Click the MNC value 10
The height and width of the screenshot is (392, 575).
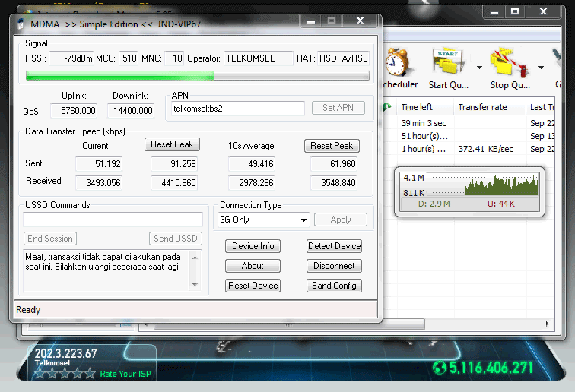point(174,58)
